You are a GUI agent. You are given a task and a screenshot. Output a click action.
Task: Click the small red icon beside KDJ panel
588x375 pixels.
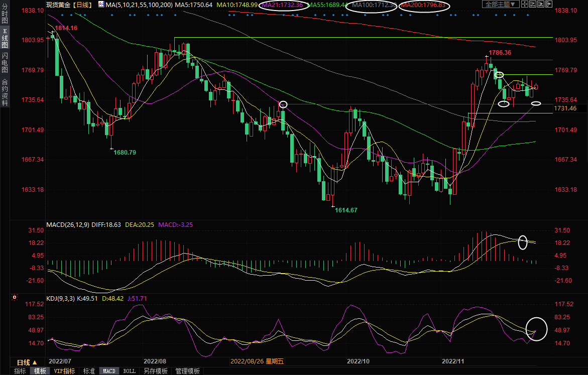(15, 297)
